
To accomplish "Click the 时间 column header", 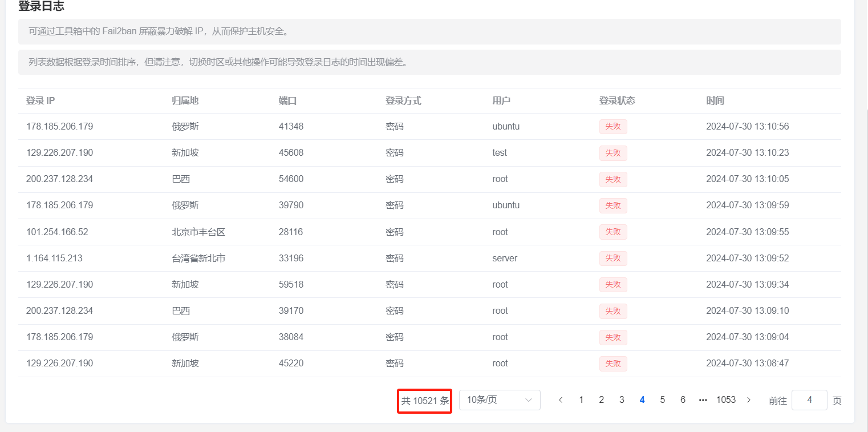I will 715,100.
